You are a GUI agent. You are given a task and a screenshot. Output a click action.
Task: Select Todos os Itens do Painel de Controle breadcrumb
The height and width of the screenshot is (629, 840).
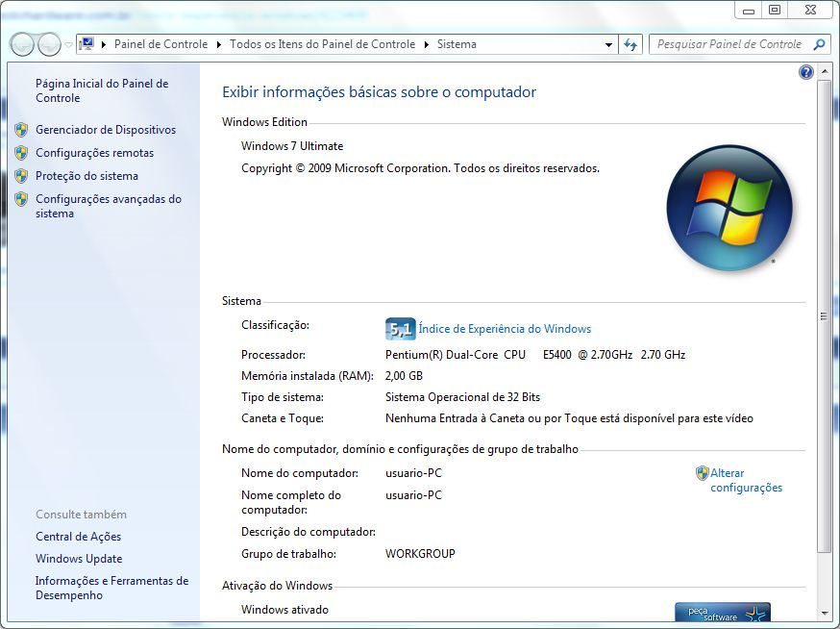pyautogui.click(x=323, y=44)
